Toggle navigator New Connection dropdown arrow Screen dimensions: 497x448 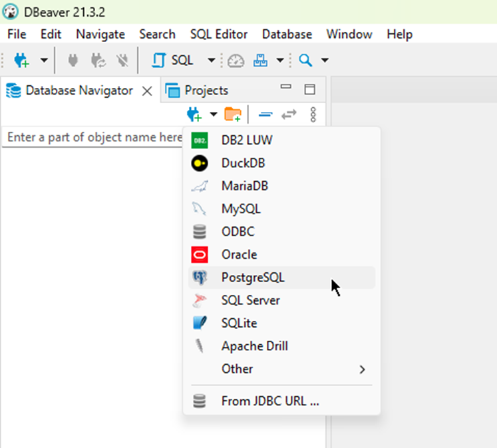pyautogui.click(x=214, y=114)
